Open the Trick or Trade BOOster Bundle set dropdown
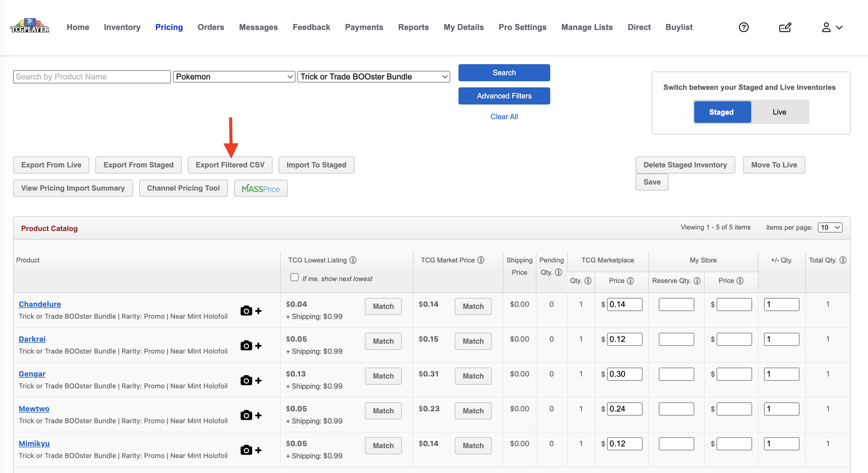868x473 pixels. click(373, 77)
